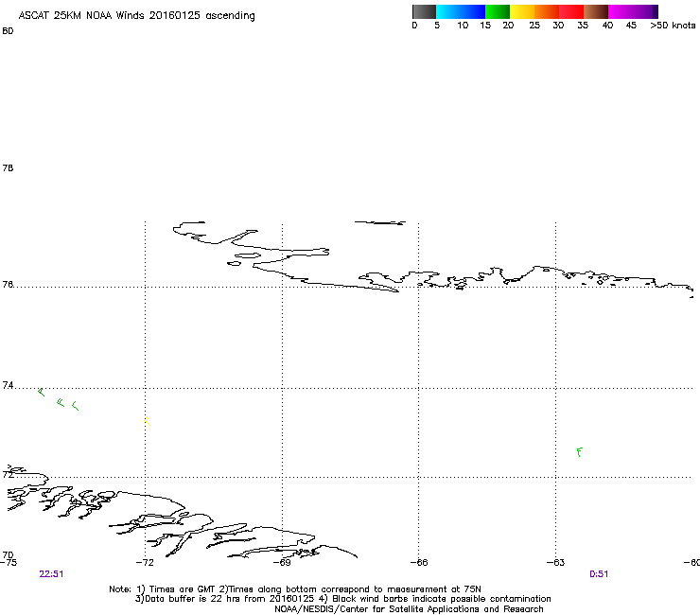Click the latitude label '80'
This screenshot has width=700, height=615.
(8, 31)
